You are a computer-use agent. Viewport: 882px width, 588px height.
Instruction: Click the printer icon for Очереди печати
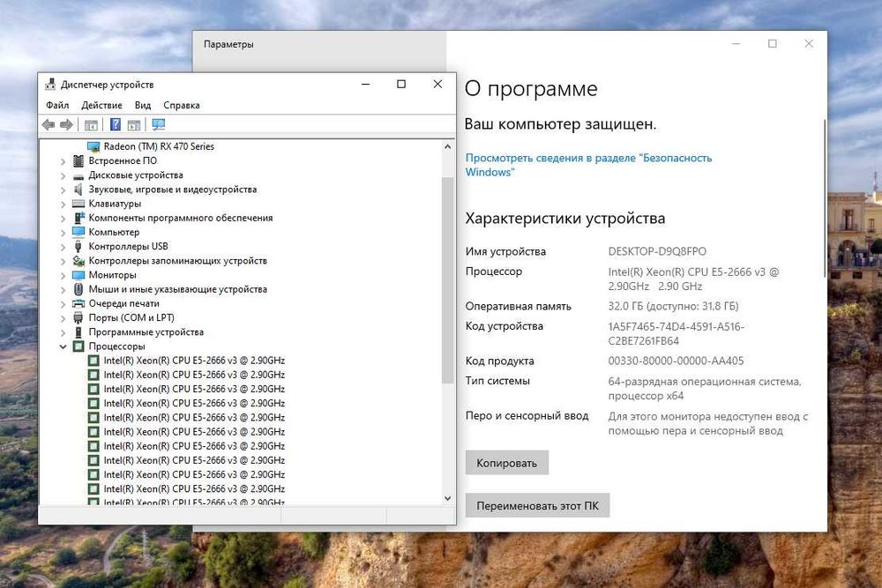(78, 303)
